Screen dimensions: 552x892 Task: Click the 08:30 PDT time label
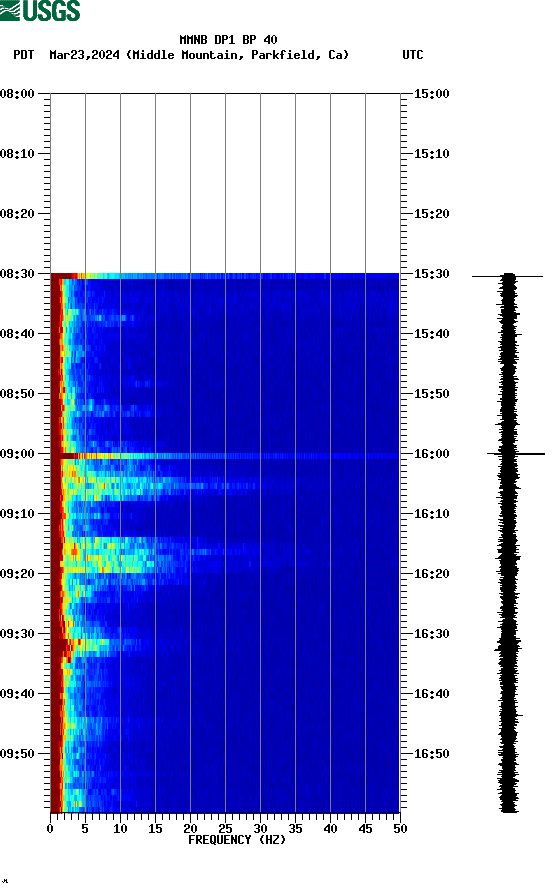[x=17, y=274]
